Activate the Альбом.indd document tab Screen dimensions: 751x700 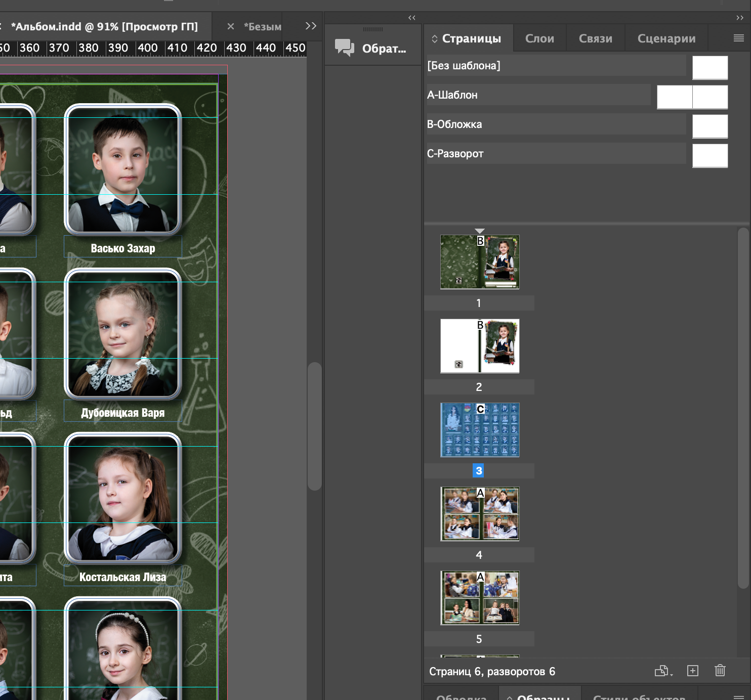pyautogui.click(x=104, y=26)
